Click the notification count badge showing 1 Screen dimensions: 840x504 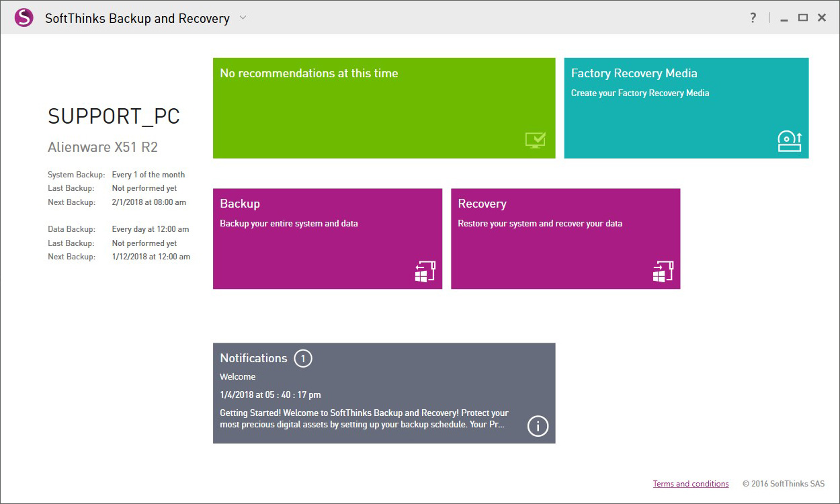(x=303, y=358)
